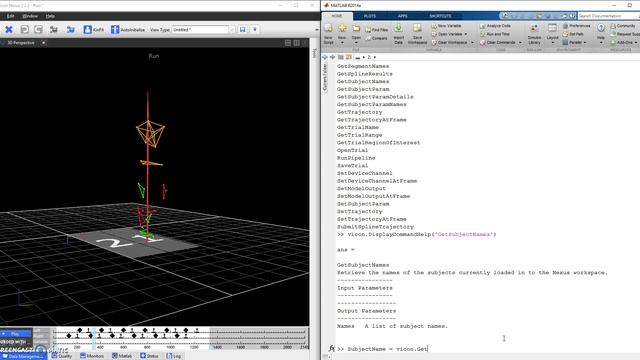Click 'GetSubjectParam' in command window

click(363, 89)
